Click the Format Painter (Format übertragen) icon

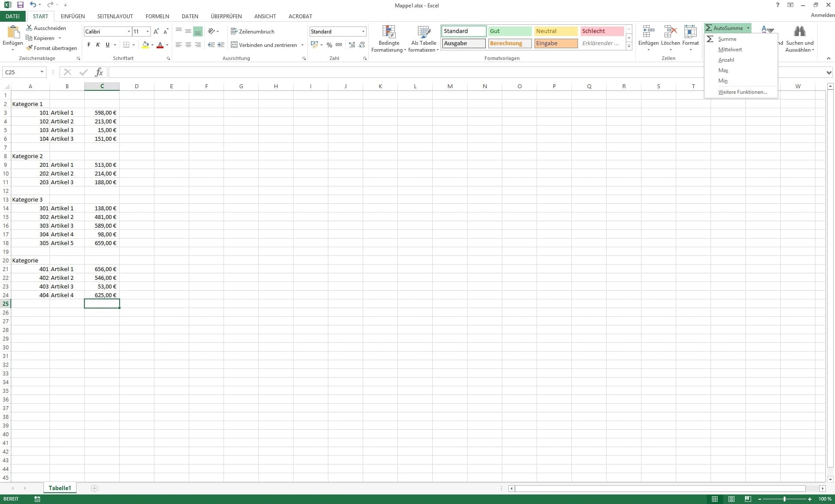(30, 48)
